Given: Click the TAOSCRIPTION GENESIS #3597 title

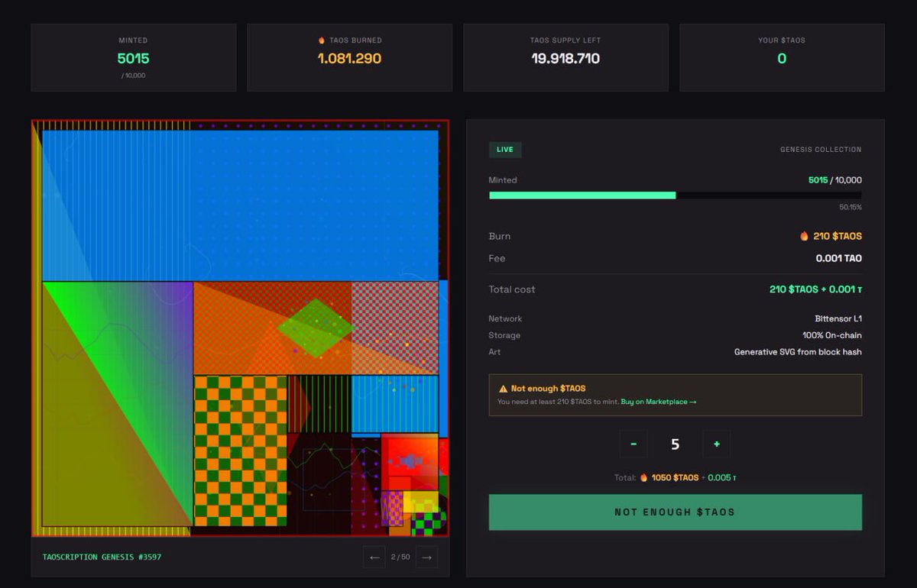Looking at the screenshot, I should 102,557.
